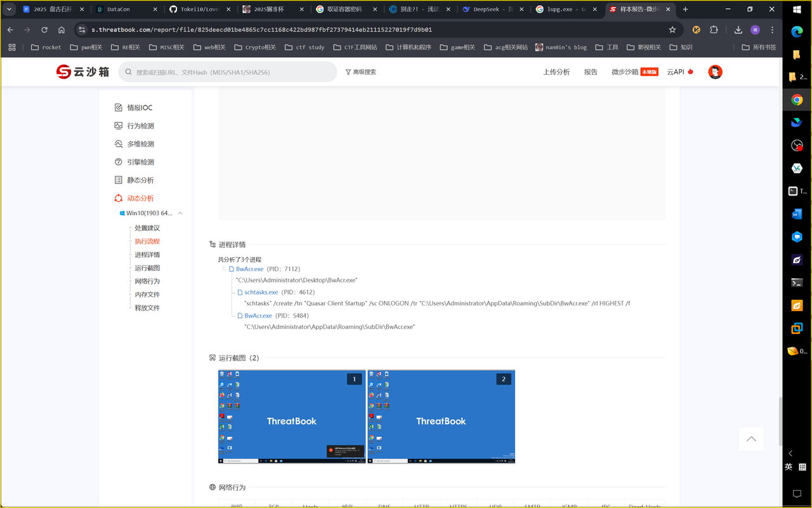This screenshot has height=508, width=812.
Task: Switch to the DataCon tab
Action: (127, 10)
